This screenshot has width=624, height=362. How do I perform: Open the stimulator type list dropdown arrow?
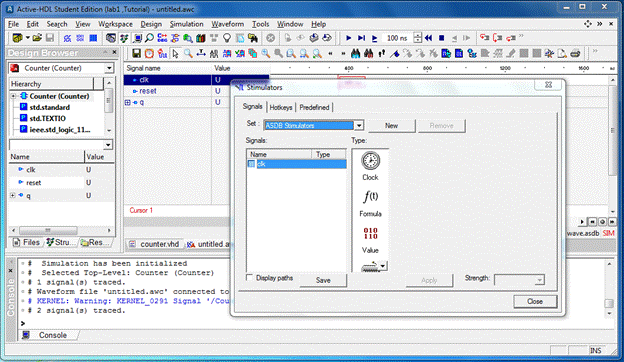tap(382, 266)
